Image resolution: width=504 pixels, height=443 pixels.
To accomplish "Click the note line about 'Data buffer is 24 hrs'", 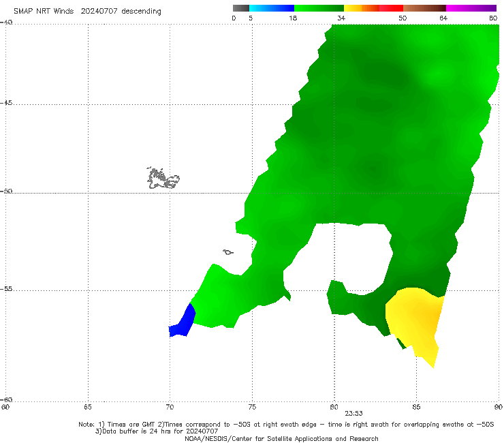I will tap(157, 431).
